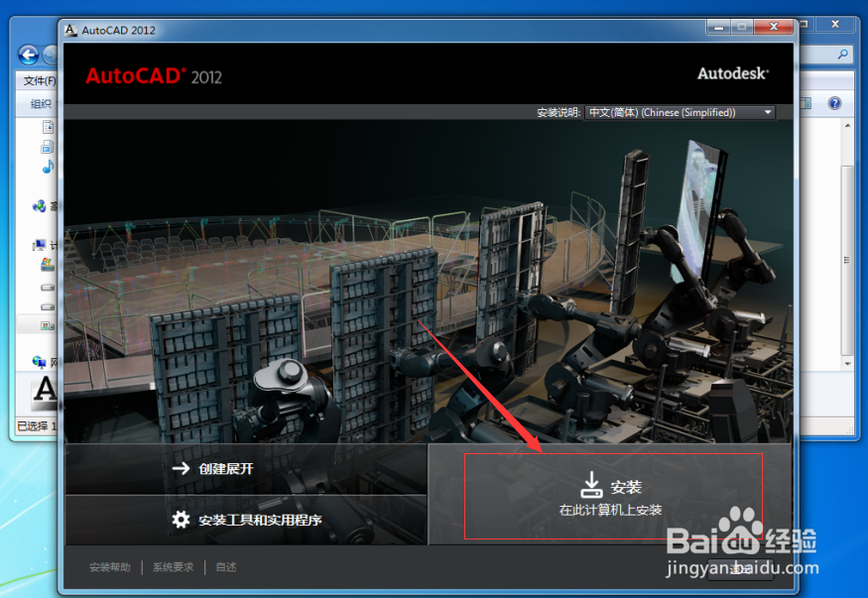Click the search magnifier in Explorer window
Image resolution: width=868 pixels, height=598 pixels.
tap(842, 55)
